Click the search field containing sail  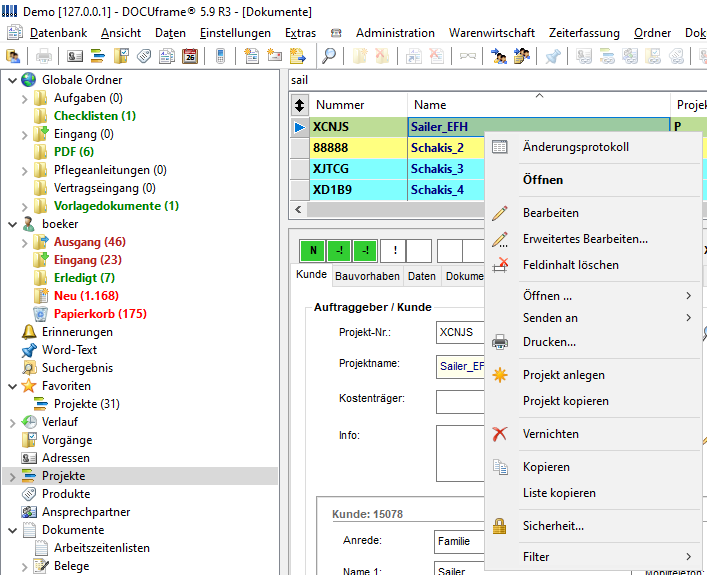[496, 80]
